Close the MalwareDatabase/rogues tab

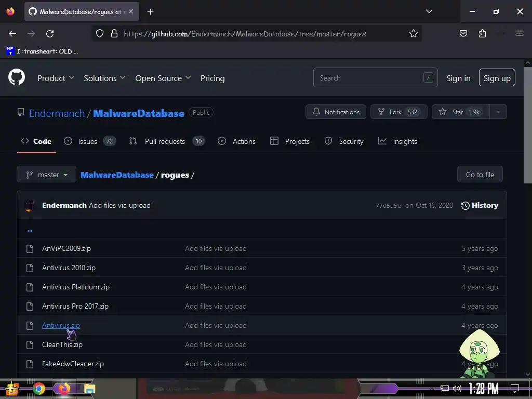131,11
